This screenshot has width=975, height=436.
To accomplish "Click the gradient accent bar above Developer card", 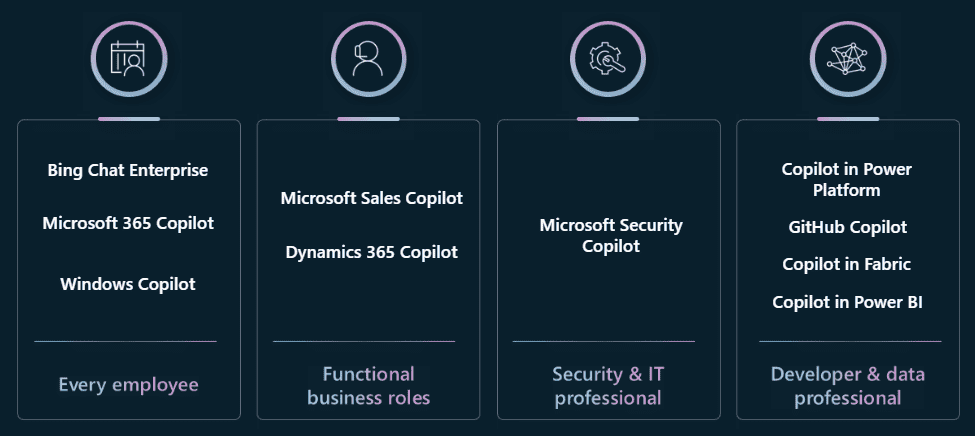I will 848,119.
